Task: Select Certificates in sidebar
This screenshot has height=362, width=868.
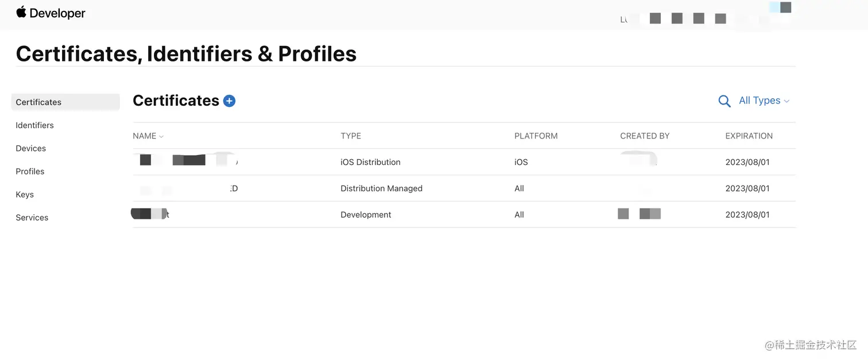Action: pos(65,102)
